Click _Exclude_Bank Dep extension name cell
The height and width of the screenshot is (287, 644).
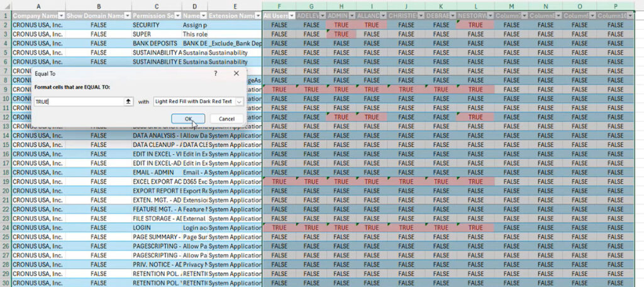(x=235, y=43)
